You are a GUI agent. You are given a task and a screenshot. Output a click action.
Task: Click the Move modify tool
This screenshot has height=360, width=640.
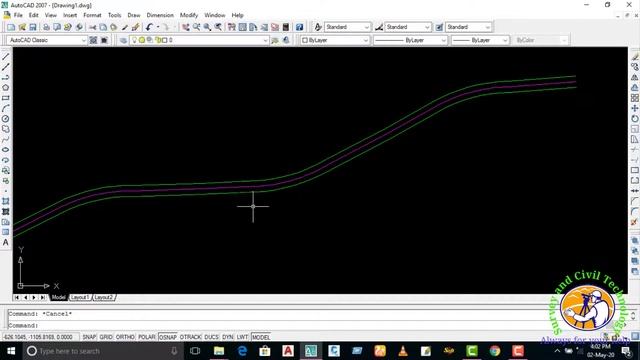click(x=634, y=108)
